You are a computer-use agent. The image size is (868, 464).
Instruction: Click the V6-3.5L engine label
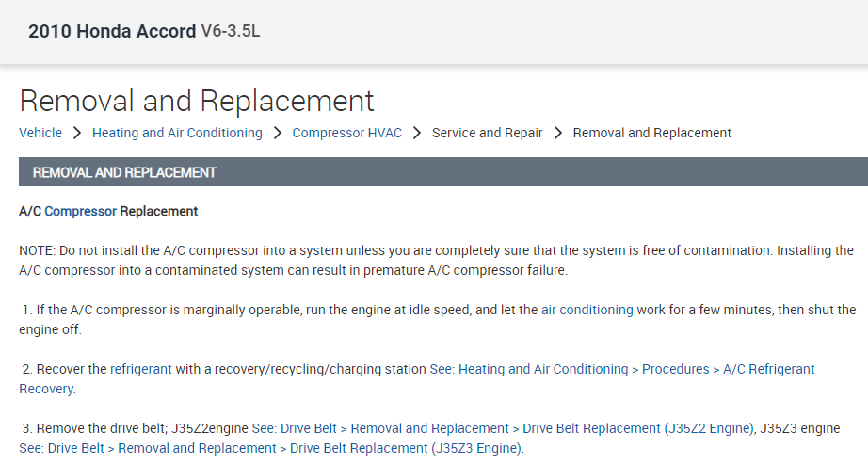click(x=231, y=31)
